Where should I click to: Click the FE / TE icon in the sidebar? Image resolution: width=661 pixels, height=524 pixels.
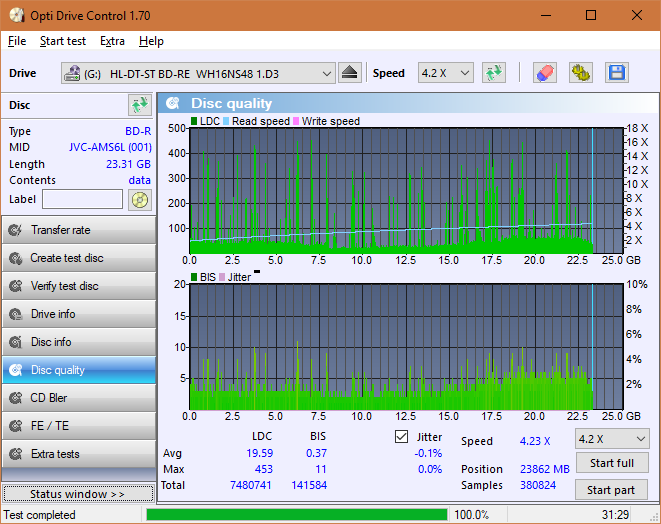click(16, 426)
